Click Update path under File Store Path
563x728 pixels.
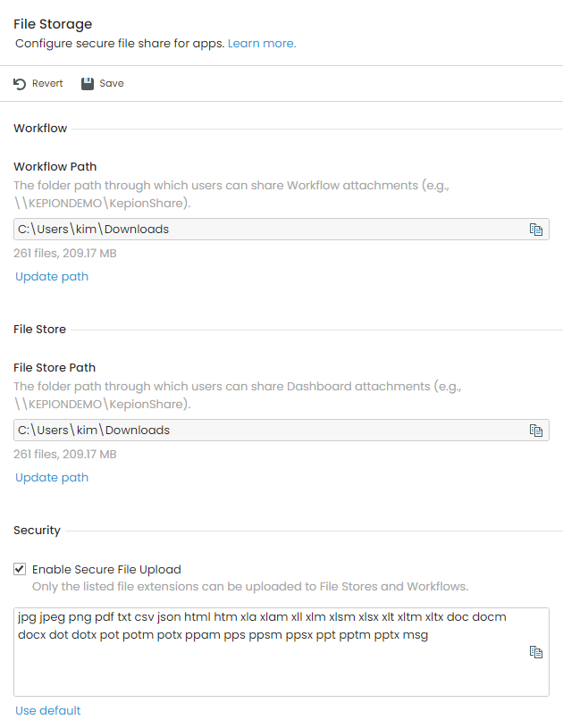tap(52, 477)
